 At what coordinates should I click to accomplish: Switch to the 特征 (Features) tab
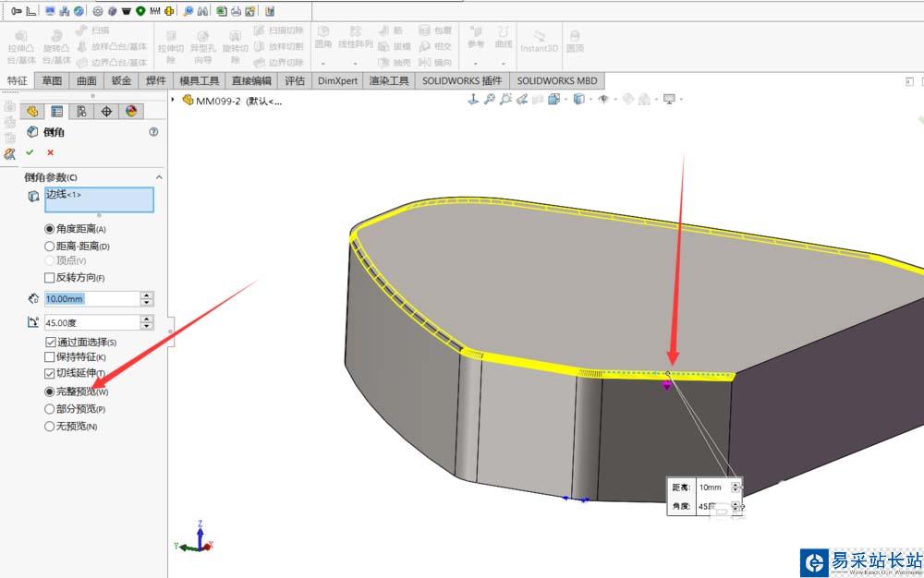17,80
